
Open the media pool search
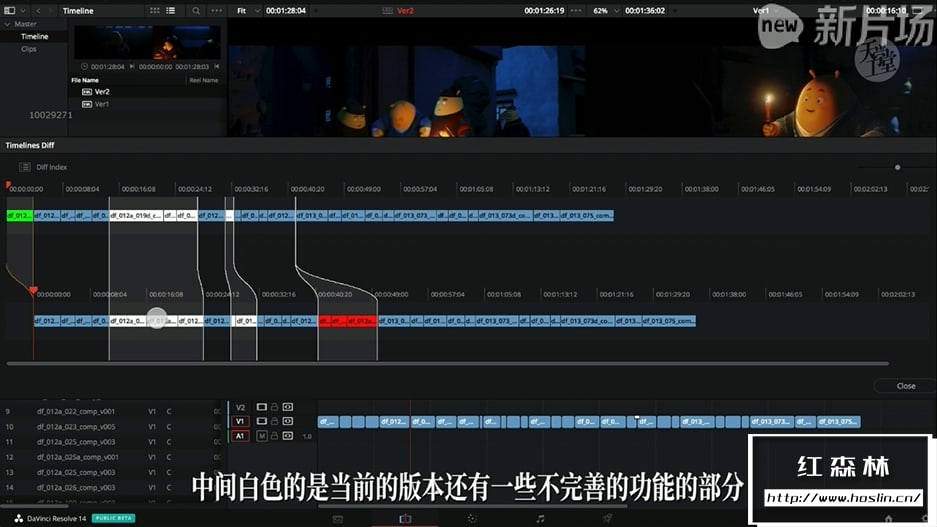[x=195, y=11]
